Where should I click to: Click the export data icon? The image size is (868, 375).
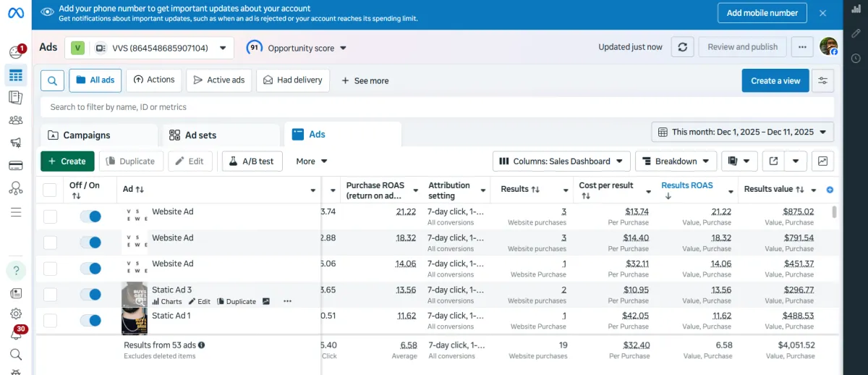point(774,161)
